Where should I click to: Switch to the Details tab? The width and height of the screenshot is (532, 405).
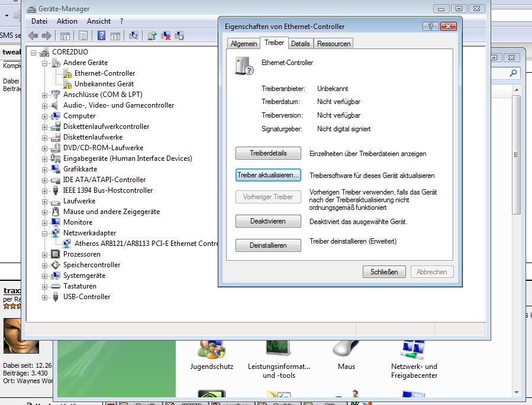300,44
